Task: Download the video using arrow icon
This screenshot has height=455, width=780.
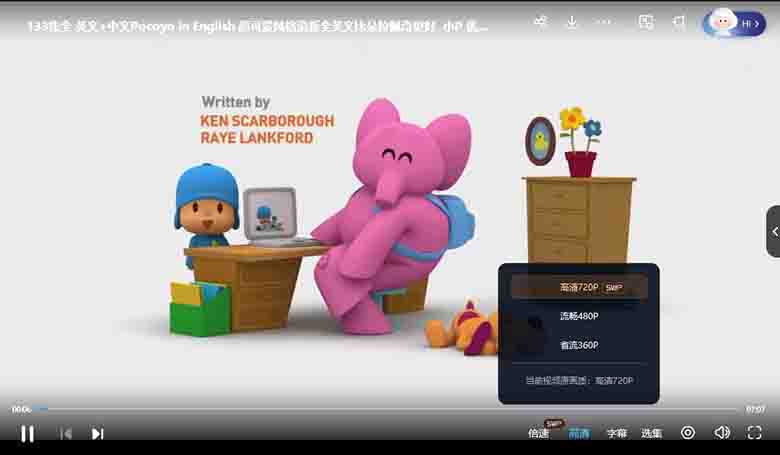Action: pos(572,22)
